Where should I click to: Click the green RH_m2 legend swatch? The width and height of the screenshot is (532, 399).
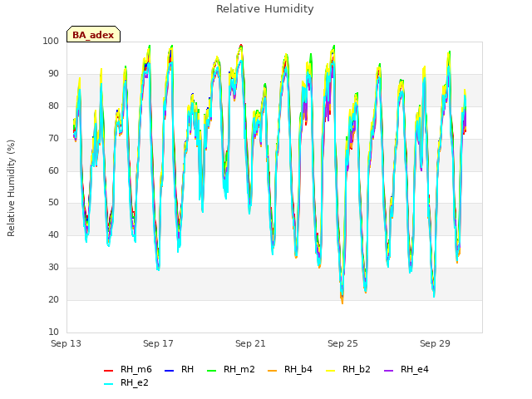tap(211, 371)
